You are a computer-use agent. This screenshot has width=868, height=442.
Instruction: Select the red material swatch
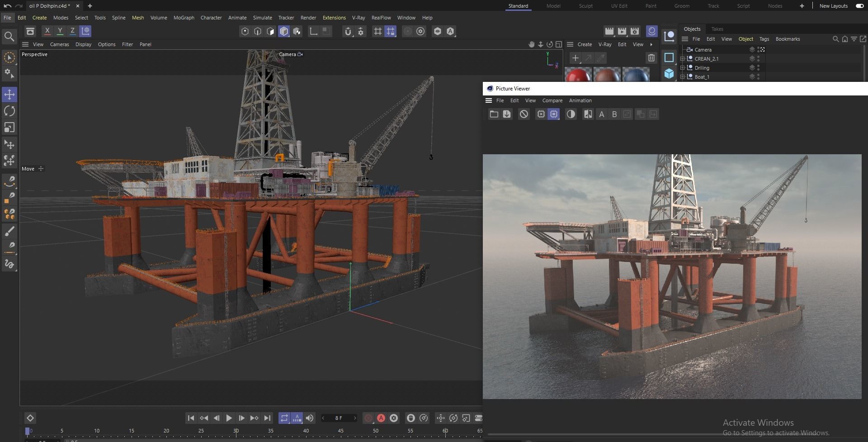coord(578,75)
